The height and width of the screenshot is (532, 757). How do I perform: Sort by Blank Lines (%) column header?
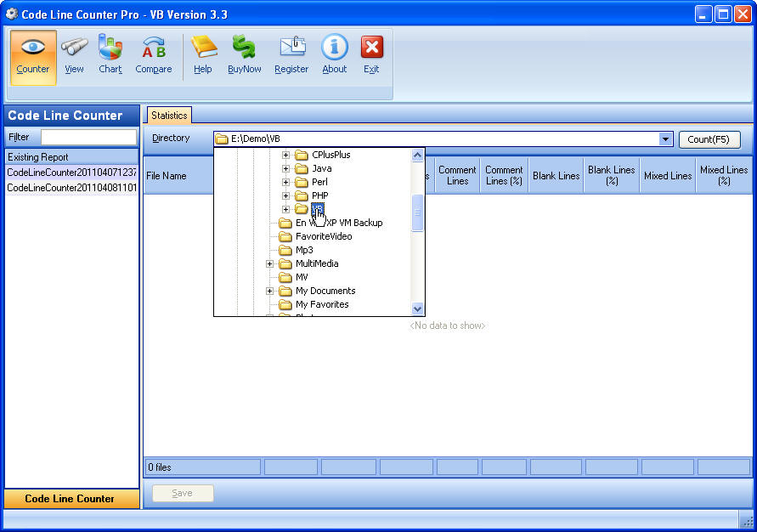coord(612,176)
